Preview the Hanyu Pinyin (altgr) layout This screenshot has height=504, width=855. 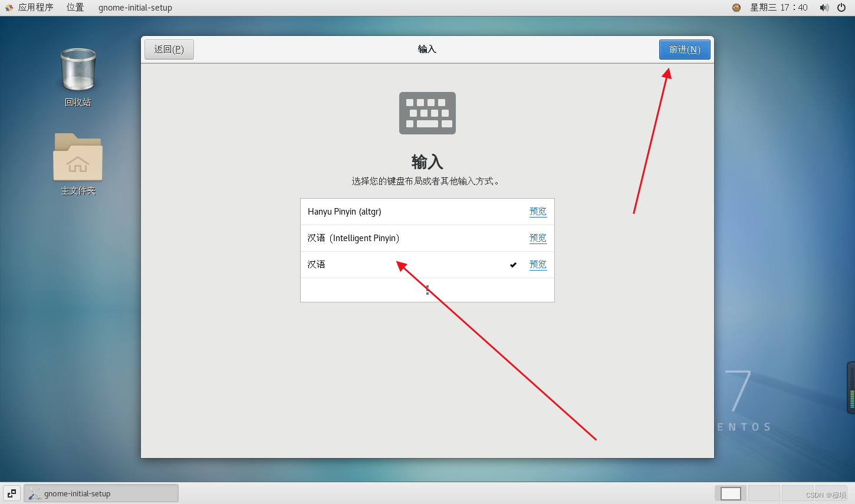[x=538, y=212]
